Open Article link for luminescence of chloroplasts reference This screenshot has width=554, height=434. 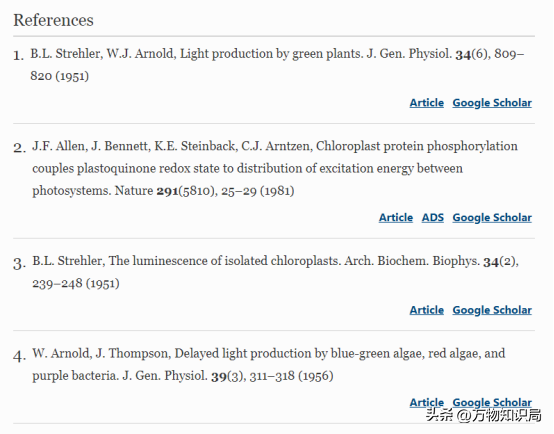pyautogui.click(x=426, y=310)
